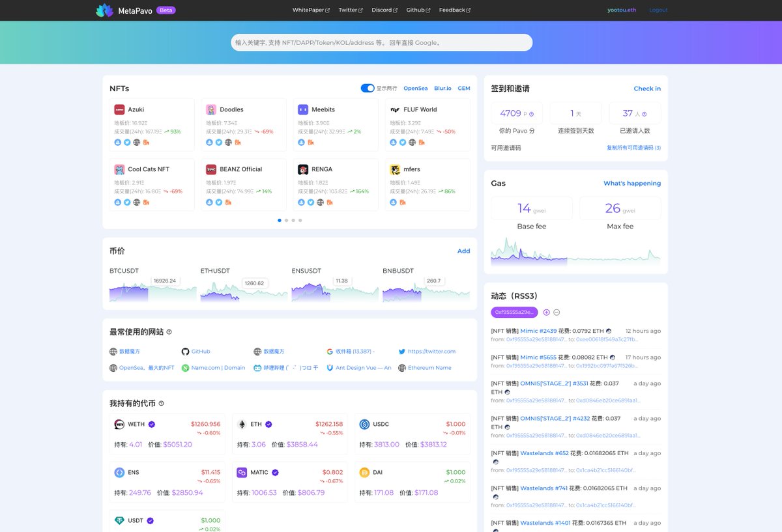782x532 pixels.
Task: Click the Check in button
Action: tap(647, 89)
